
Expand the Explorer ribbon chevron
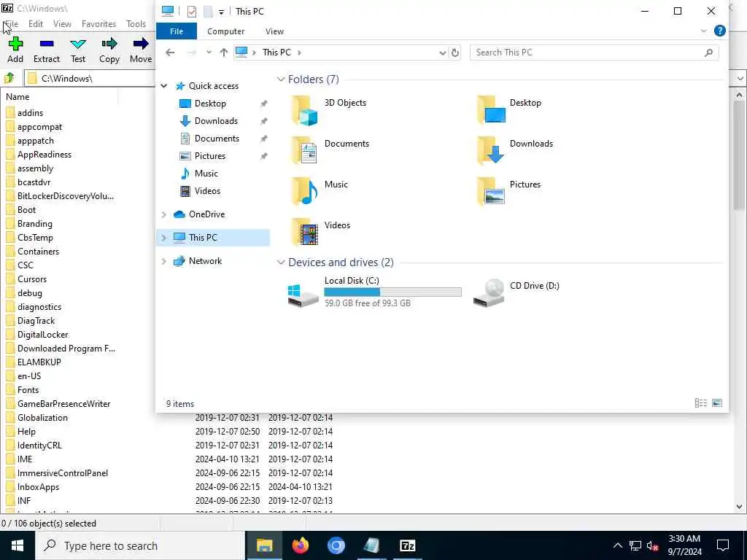(704, 31)
